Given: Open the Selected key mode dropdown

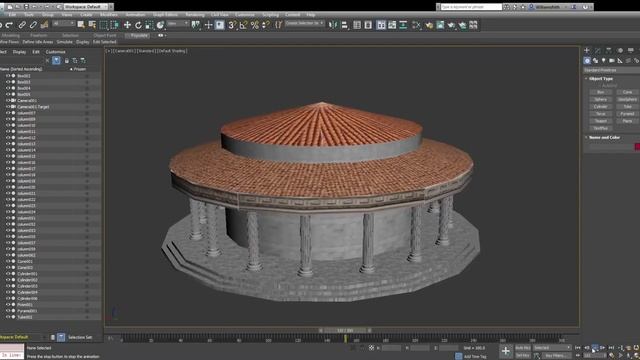Looking at the screenshot, I should (x=552, y=348).
